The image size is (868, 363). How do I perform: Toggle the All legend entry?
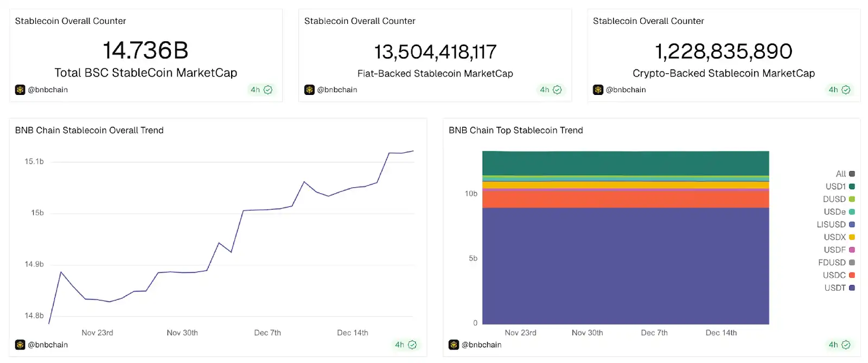tap(845, 174)
